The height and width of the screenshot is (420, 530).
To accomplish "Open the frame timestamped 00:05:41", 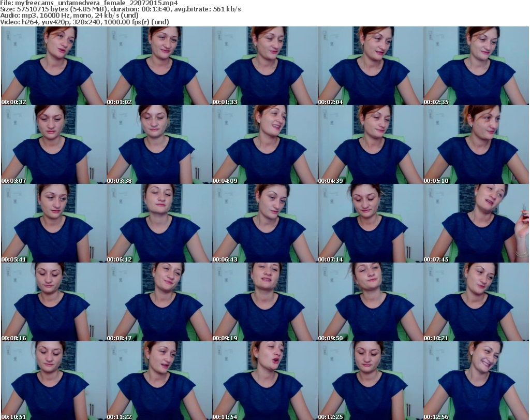I will pos(54,223).
